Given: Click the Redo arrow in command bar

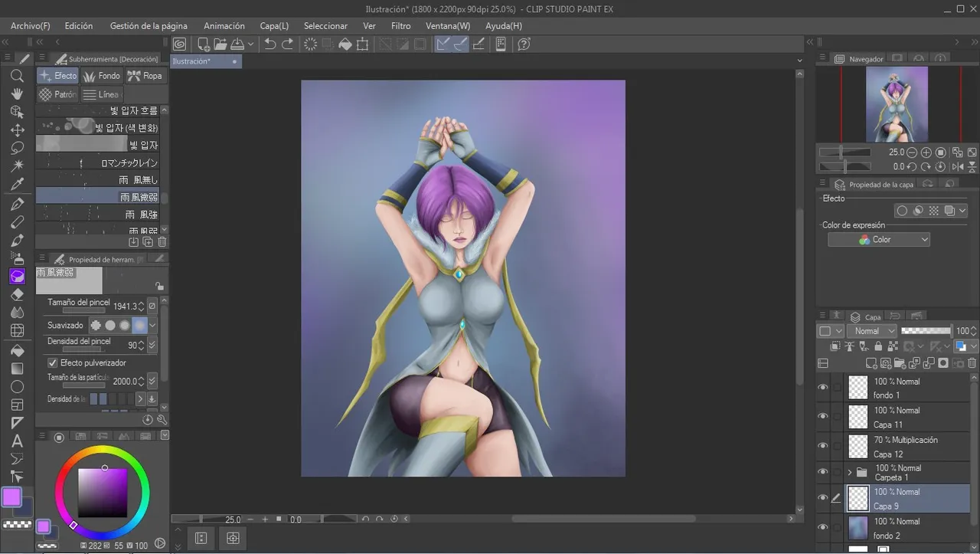Looking at the screenshot, I should 288,44.
